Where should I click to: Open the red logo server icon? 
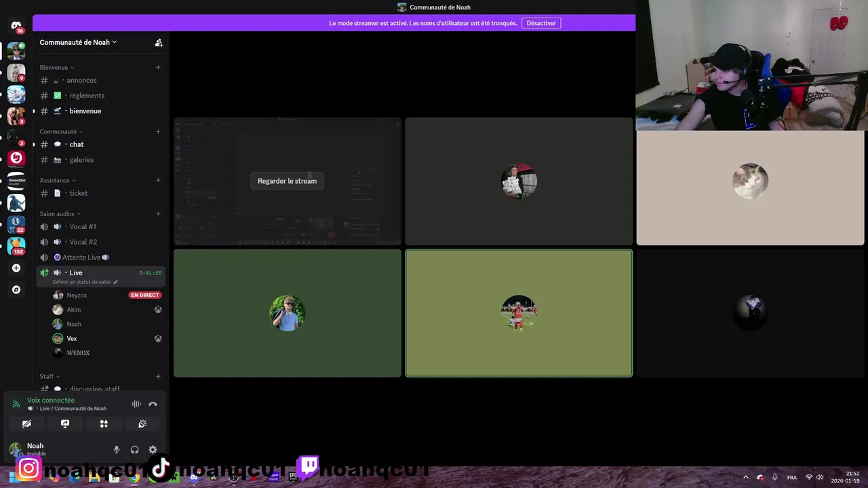coord(16,158)
